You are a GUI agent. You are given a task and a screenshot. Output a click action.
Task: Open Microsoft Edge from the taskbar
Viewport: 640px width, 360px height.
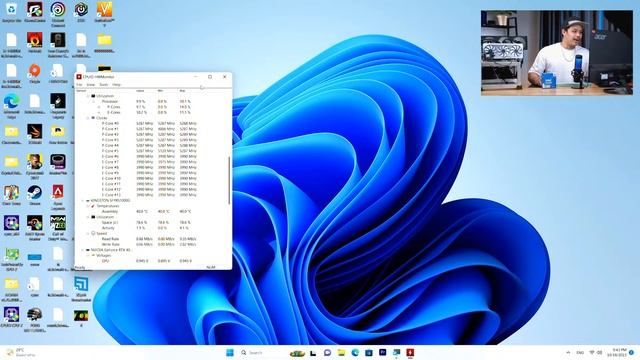point(355,352)
